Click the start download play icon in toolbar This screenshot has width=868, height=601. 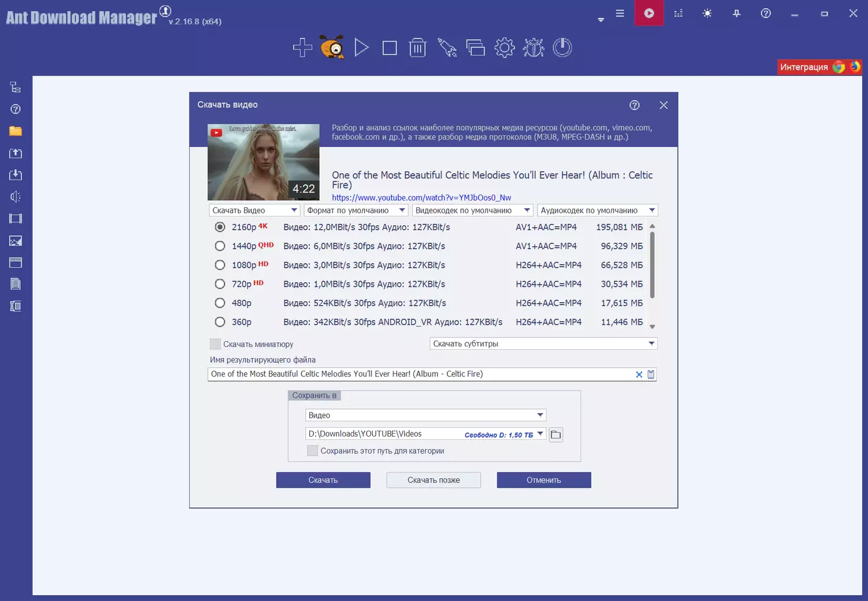point(361,48)
